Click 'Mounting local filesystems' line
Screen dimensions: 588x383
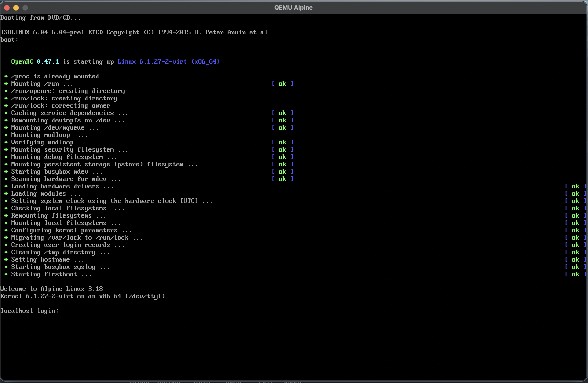(x=66, y=223)
